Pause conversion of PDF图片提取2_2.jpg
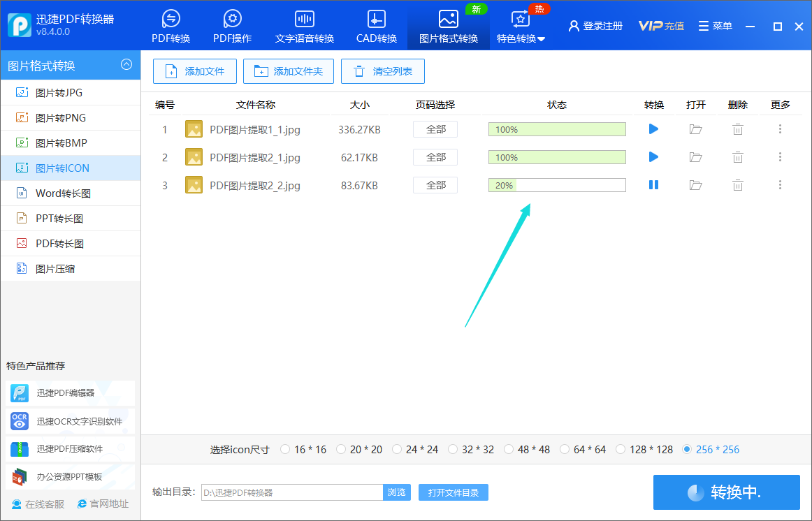 coord(653,184)
